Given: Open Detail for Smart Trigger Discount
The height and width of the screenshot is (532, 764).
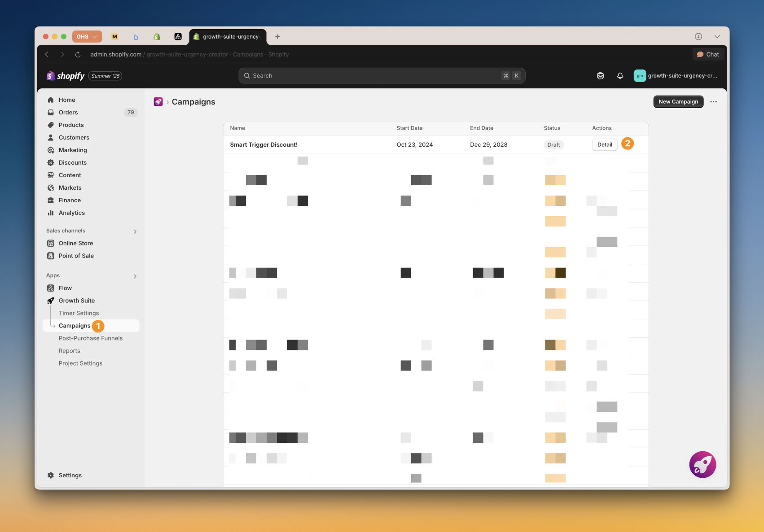Looking at the screenshot, I should click(x=604, y=145).
